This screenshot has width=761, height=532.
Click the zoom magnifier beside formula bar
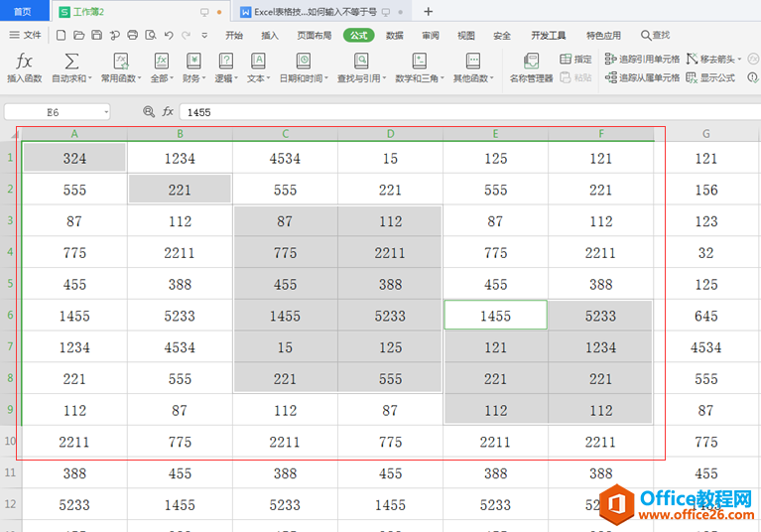click(x=149, y=112)
